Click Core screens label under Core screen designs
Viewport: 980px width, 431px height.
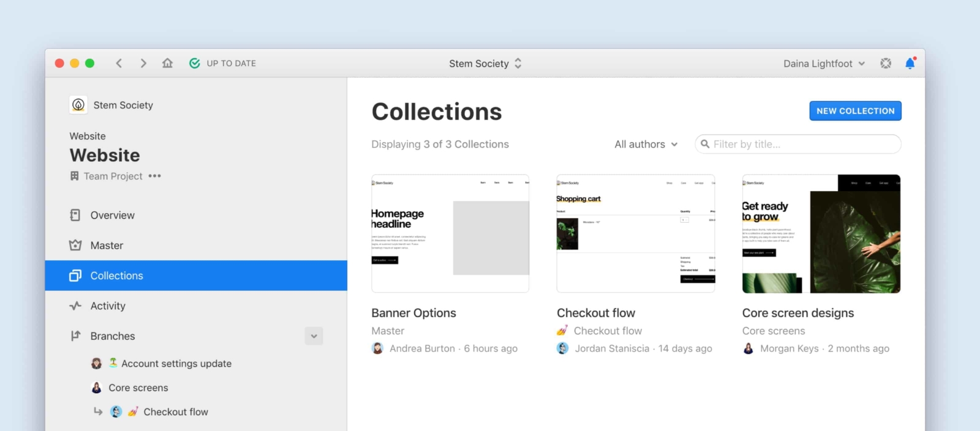coord(774,331)
